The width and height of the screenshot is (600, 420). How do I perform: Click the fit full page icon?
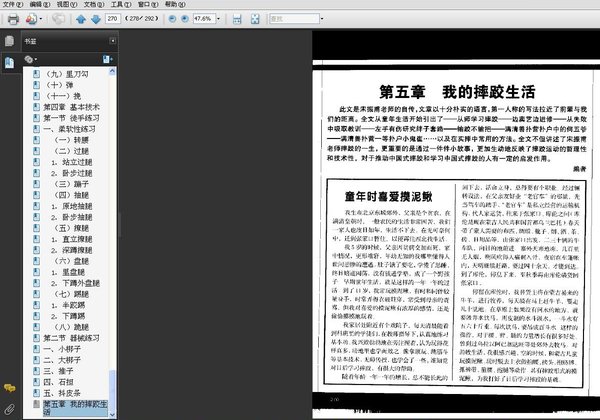(x=255, y=19)
